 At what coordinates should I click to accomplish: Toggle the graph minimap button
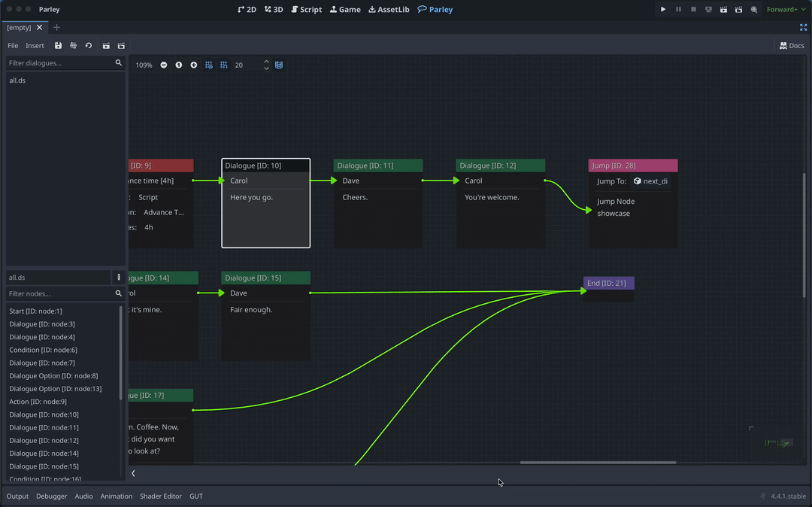pyautogui.click(x=279, y=65)
